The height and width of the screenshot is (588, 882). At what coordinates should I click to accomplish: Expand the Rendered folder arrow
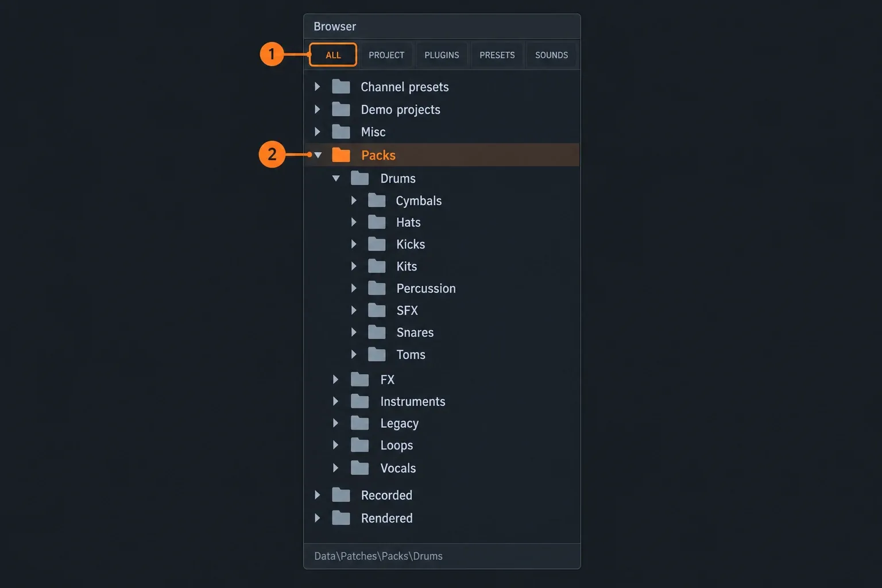click(318, 518)
